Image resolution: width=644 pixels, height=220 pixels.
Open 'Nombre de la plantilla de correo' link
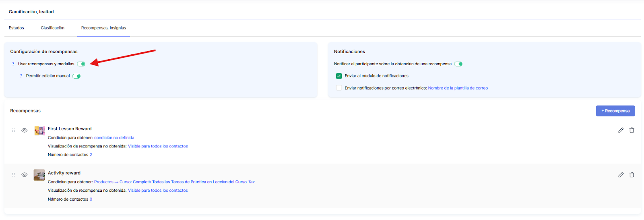pos(458,88)
